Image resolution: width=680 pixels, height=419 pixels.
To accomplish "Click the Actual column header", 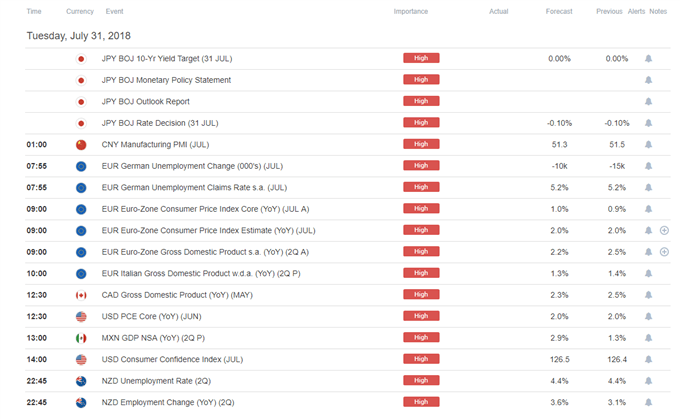I will coord(499,11).
